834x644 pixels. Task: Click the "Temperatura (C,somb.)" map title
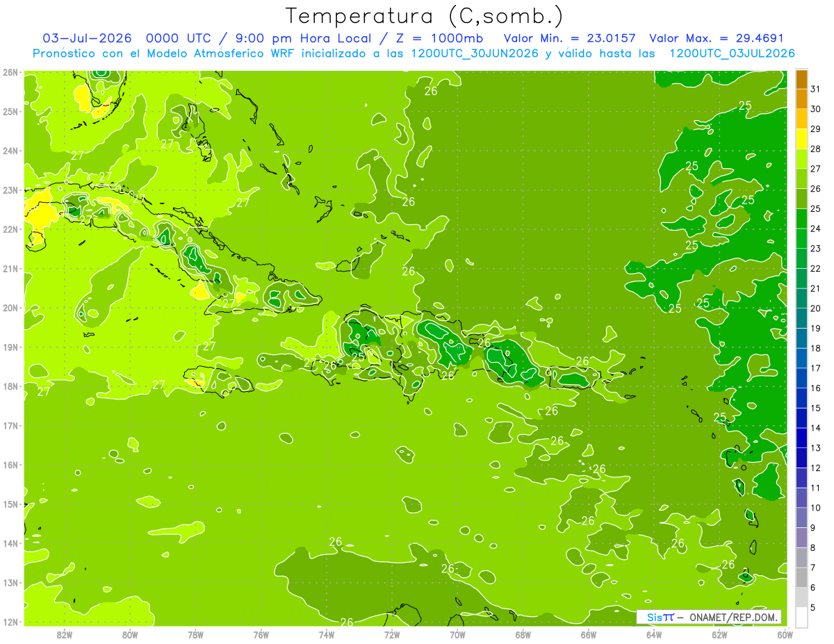point(425,16)
